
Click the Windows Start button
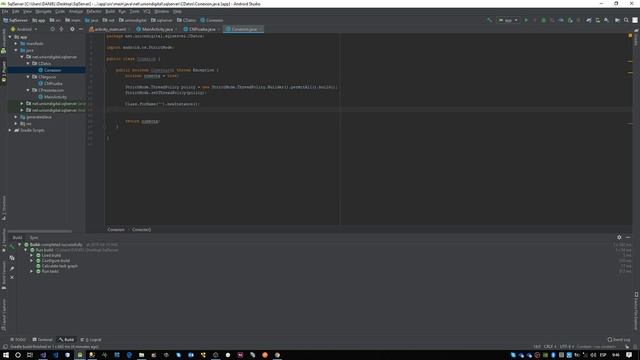6,355
